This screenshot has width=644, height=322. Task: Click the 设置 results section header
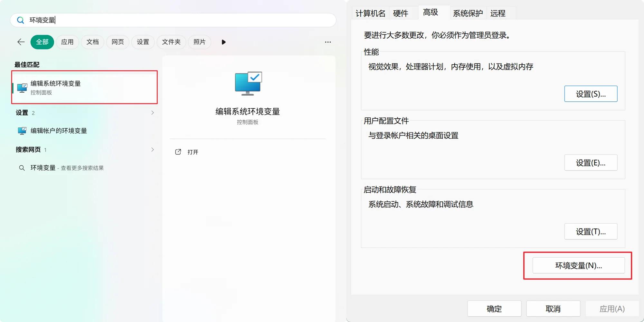(x=22, y=113)
